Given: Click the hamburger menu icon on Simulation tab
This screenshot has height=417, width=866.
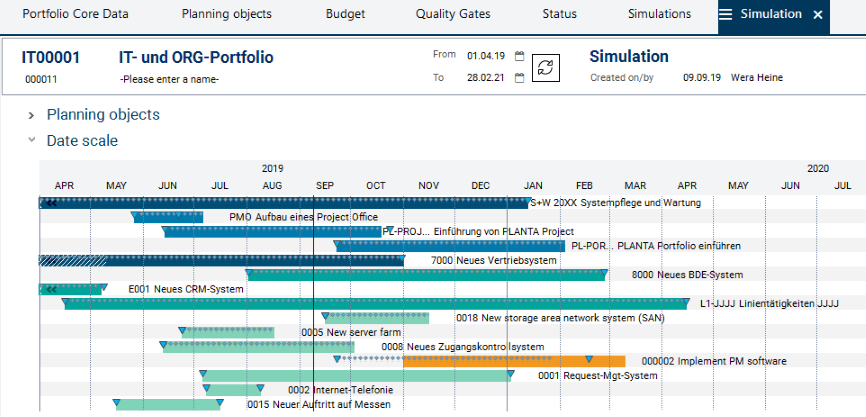Looking at the screenshot, I should click(x=725, y=15).
